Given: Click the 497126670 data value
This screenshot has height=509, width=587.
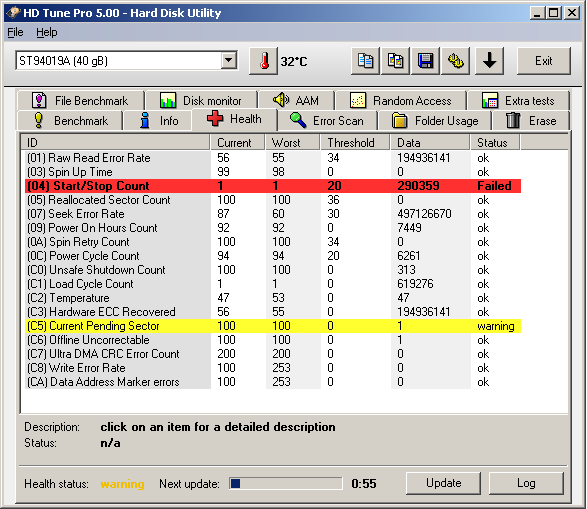Looking at the screenshot, I should pyautogui.click(x=424, y=214).
